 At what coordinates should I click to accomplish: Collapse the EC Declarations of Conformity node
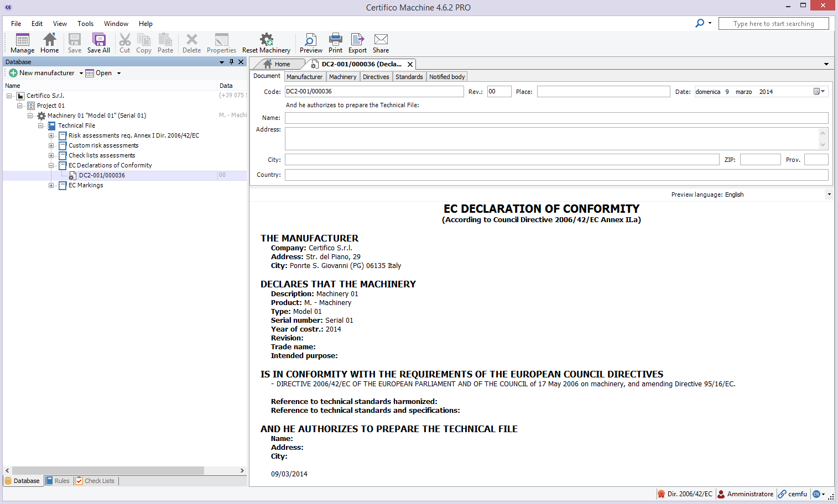[x=51, y=165]
